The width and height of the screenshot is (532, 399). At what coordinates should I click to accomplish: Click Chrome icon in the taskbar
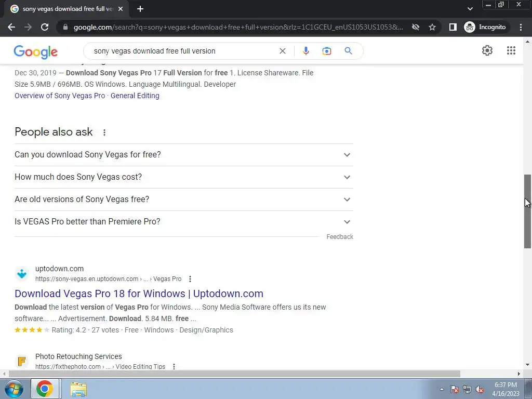pos(45,389)
